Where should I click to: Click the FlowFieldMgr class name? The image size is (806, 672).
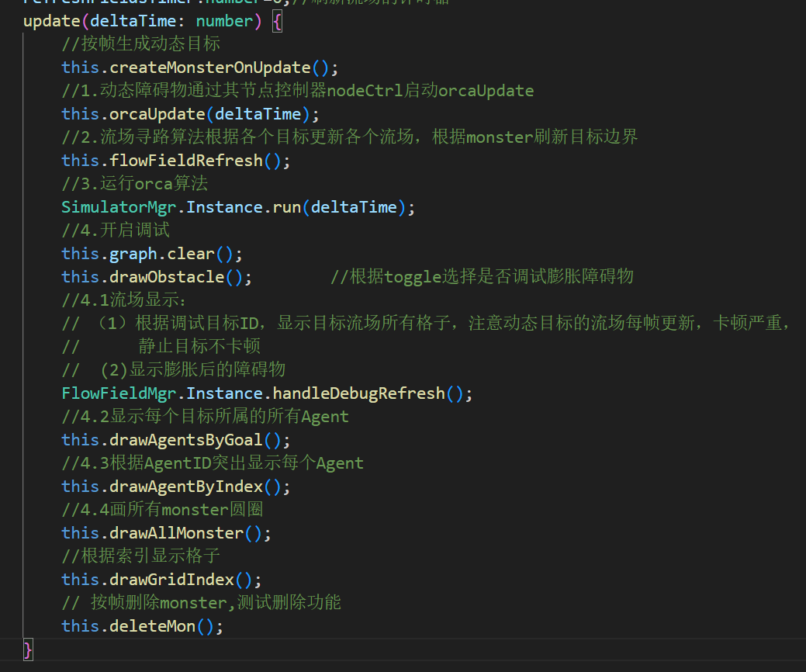click(x=119, y=393)
